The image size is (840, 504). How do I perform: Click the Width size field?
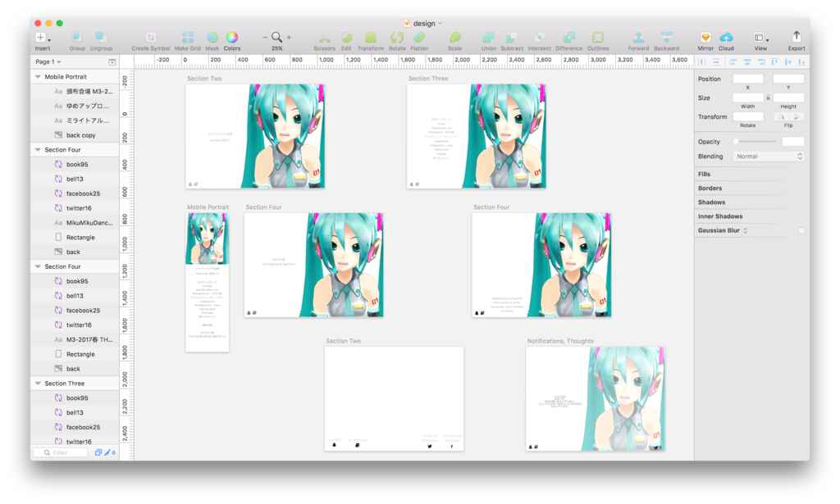tap(748, 98)
